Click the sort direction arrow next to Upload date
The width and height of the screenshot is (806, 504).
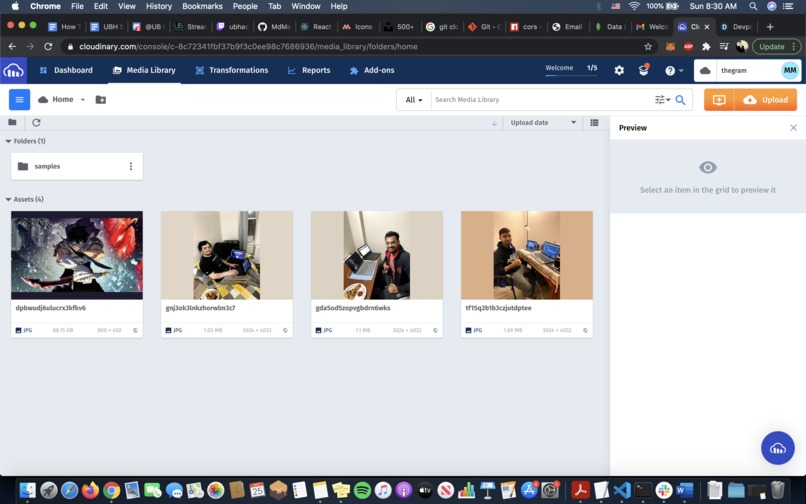pyautogui.click(x=494, y=123)
